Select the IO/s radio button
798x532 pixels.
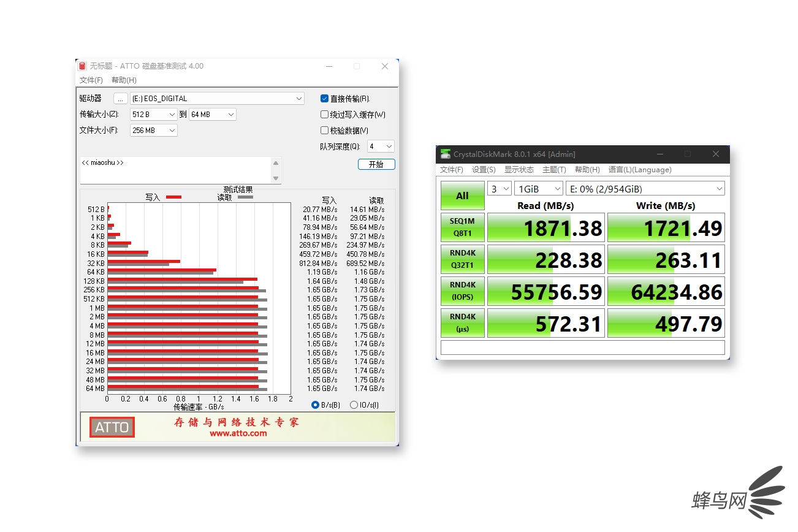tap(354, 405)
